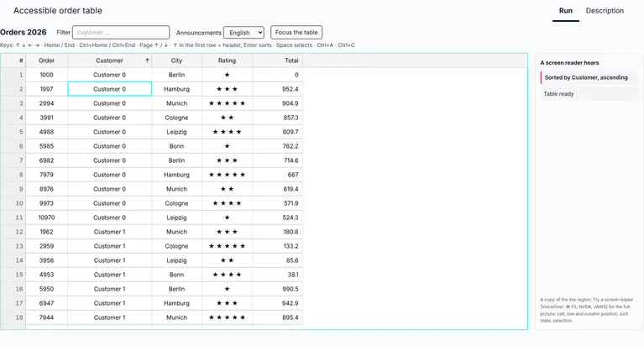Sort by the Order column header
This screenshot has width=644, height=346.
46,60
